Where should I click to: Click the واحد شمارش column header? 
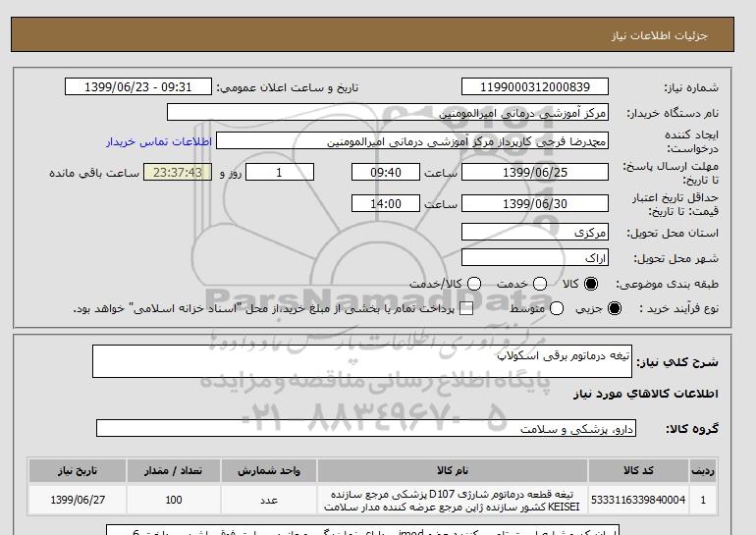(x=269, y=470)
